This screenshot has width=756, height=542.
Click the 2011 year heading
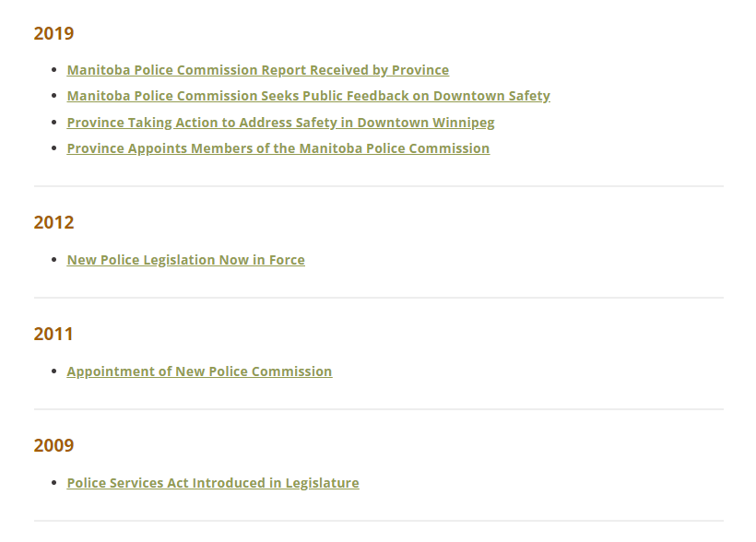pyautogui.click(x=53, y=335)
